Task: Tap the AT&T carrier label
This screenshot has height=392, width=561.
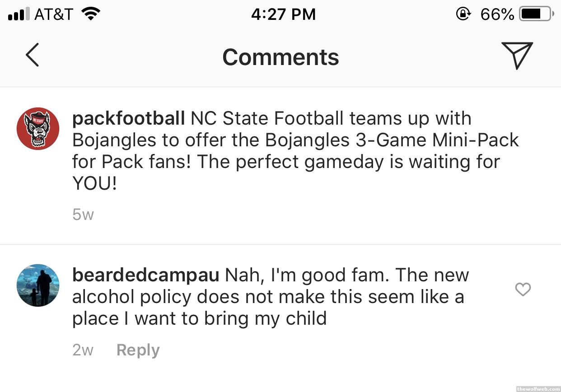Action: coord(53,14)
